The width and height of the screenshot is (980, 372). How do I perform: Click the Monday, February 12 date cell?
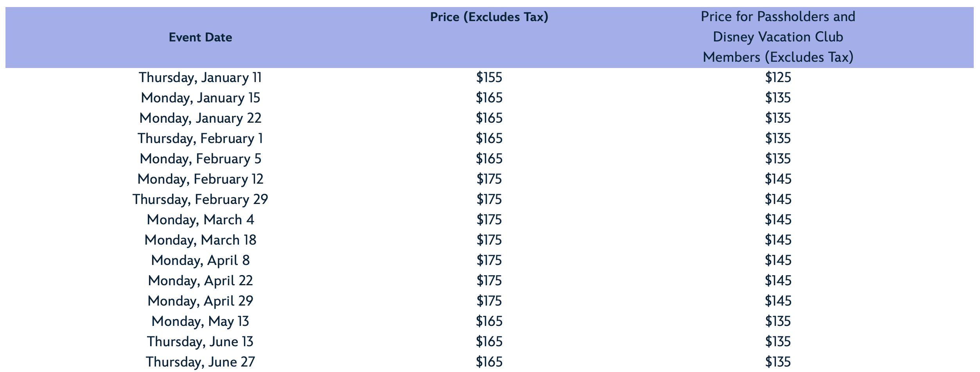(x=200, y=179)
